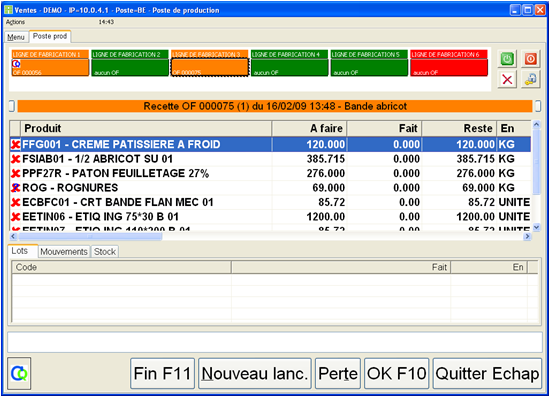The width and height of the screenshot is (550, 397).
Task: Click the vertical scrollbar thumb of product list
Action: click(x=536, y=162)
